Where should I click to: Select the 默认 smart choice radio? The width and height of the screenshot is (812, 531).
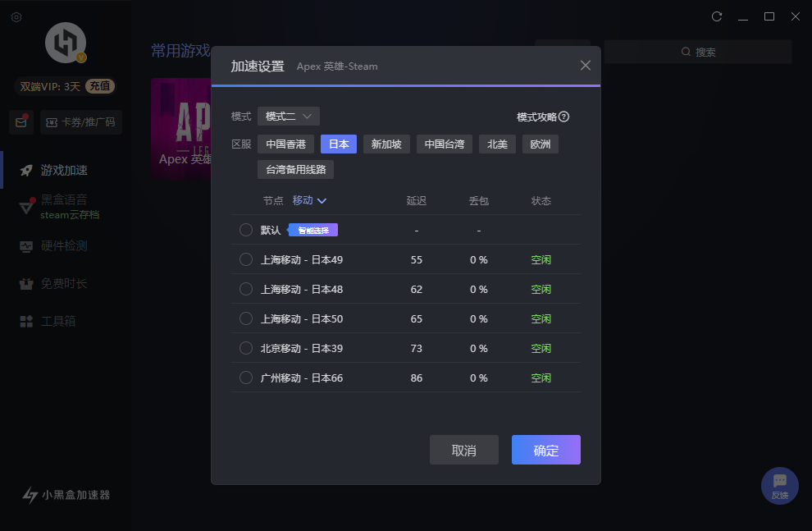(246, 230)
